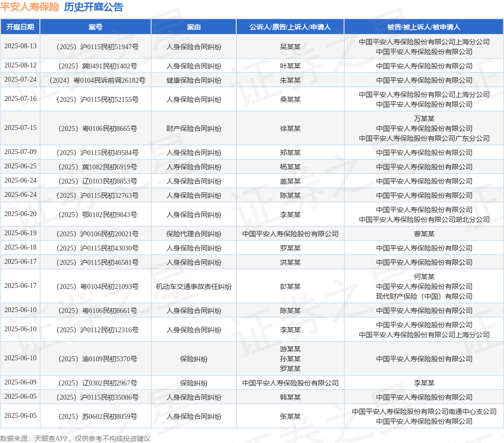Click defendant 曹某某
The image size is (504, 443).
point(424,234)
